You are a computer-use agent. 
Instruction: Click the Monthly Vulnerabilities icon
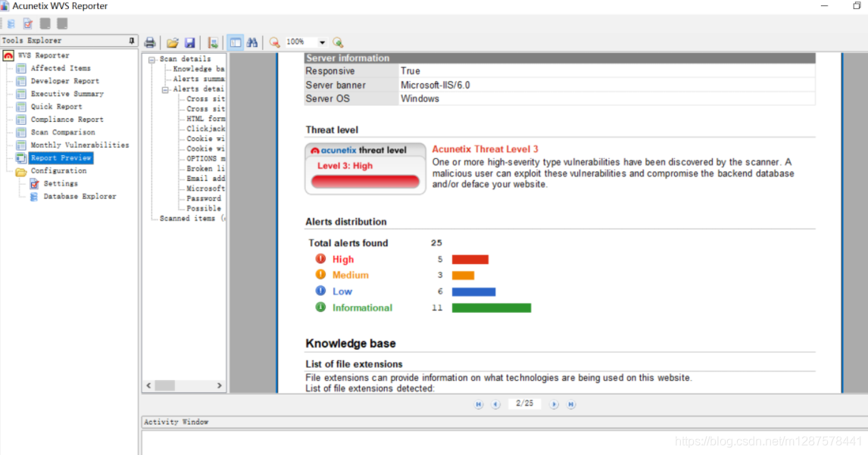21,145
